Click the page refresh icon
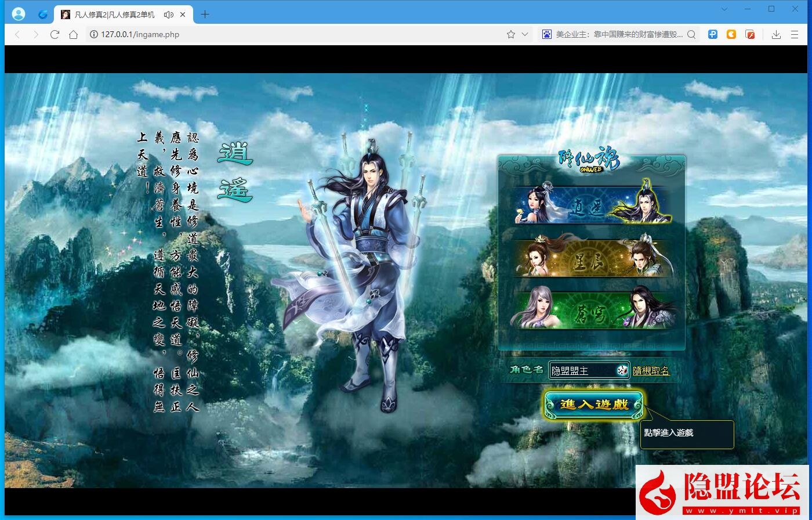The width and height of the screenshot is (812, 520). click(55, 34)
